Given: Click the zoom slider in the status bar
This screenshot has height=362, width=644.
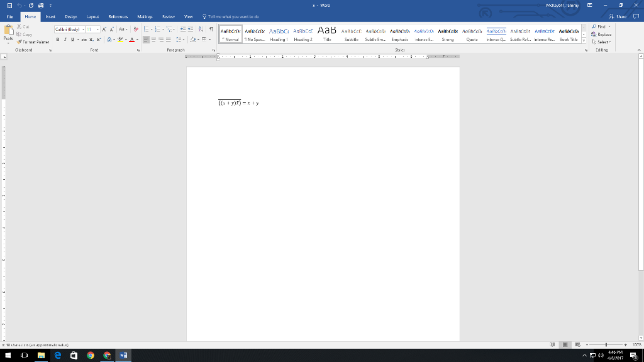Looking at the screenshot, I should click(607, 344).
